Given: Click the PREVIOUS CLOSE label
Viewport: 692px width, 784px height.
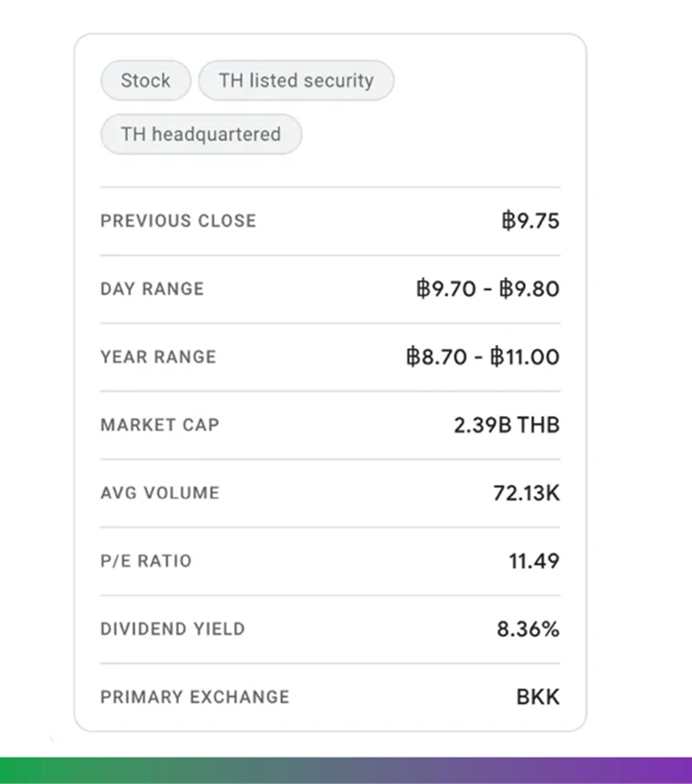Looking at the screenshot, I should tap(178, 220).
